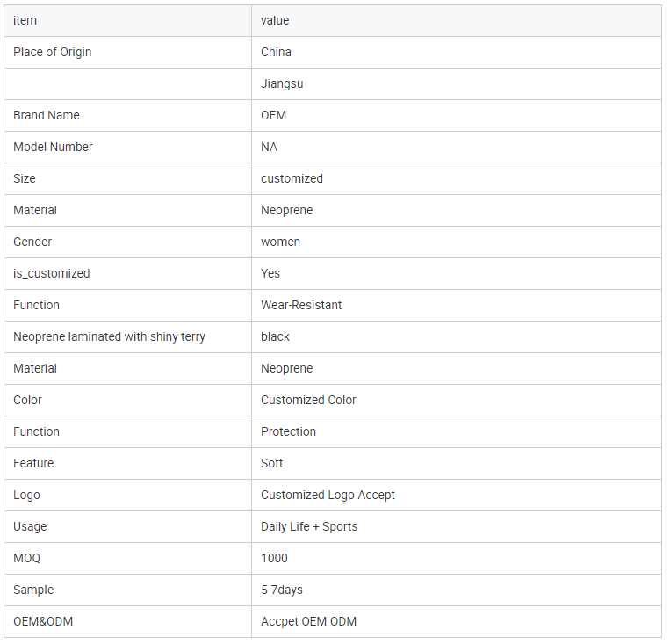Viewport: 670px width, 644px height.
Task: Click the 'Brand Name' label
Action: click(x=47, y=115)
